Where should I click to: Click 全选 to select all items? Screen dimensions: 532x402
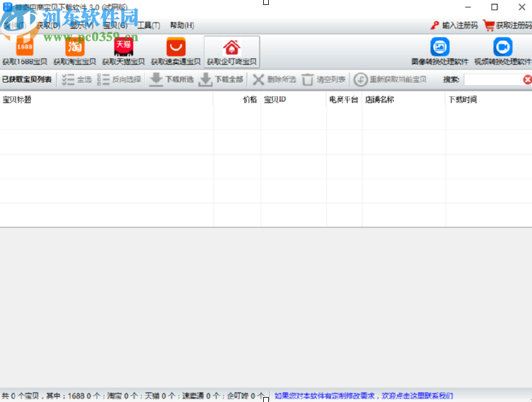(x=76, y=79)
